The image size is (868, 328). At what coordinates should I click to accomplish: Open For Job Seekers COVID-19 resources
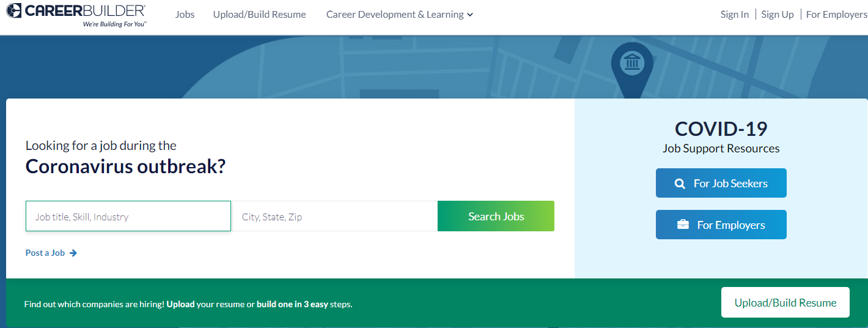(721, 183)
